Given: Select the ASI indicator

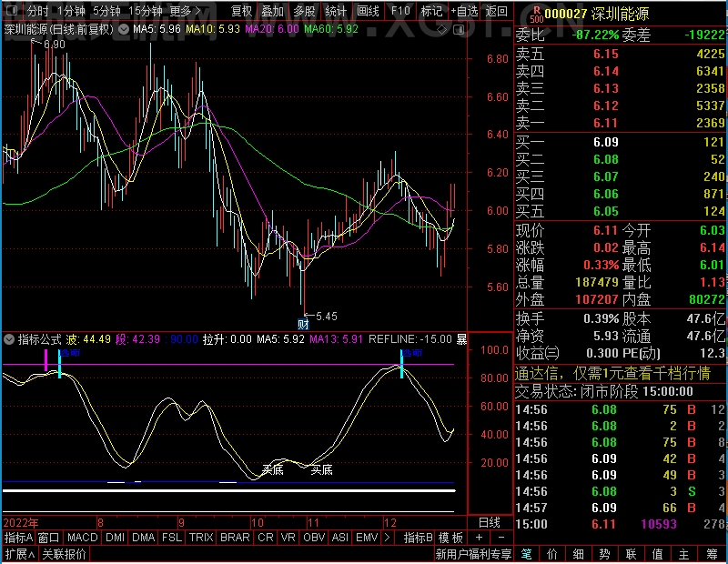Looking at the screenshot, I should tap(339, 538).
